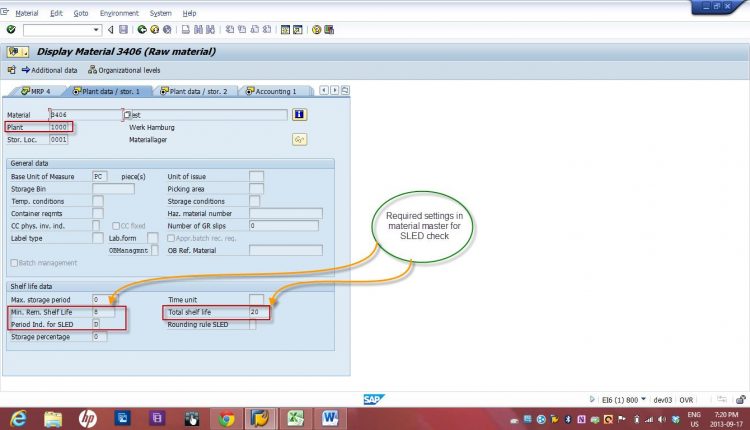The width and height of the screenshot is (750, 430).
Task: Open the Plant data / stor. 2 tab
Action: click(194, 91)
